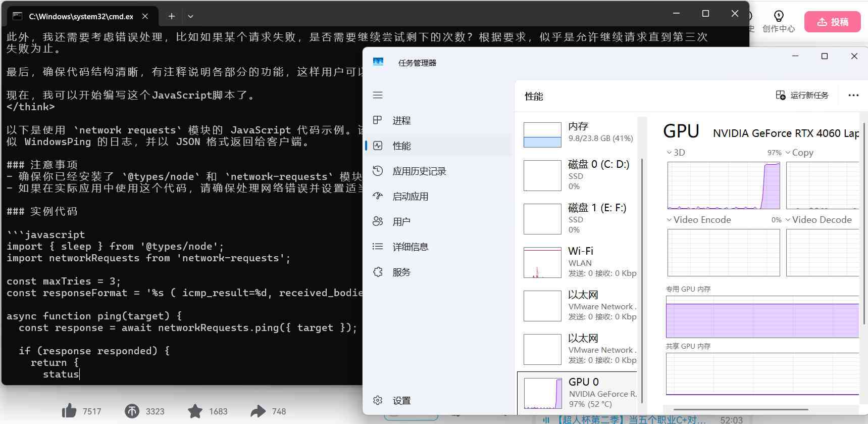The height and width of the screenshot is (424, 868).
Task: Expand the 3D graph engine dropdown
Action: coord(670,153)
